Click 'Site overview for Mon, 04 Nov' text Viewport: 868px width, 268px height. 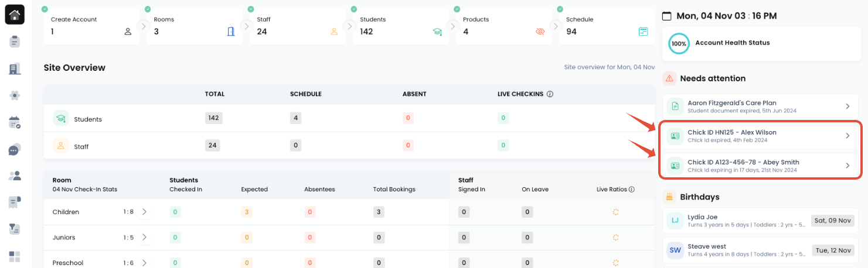(x=610, y=67)
